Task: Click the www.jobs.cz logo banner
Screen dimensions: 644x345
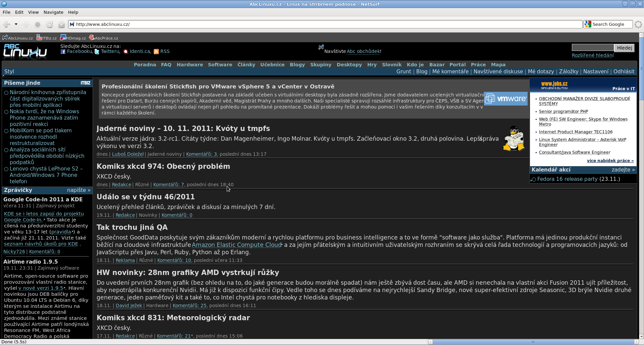Action: click(554, 85)
